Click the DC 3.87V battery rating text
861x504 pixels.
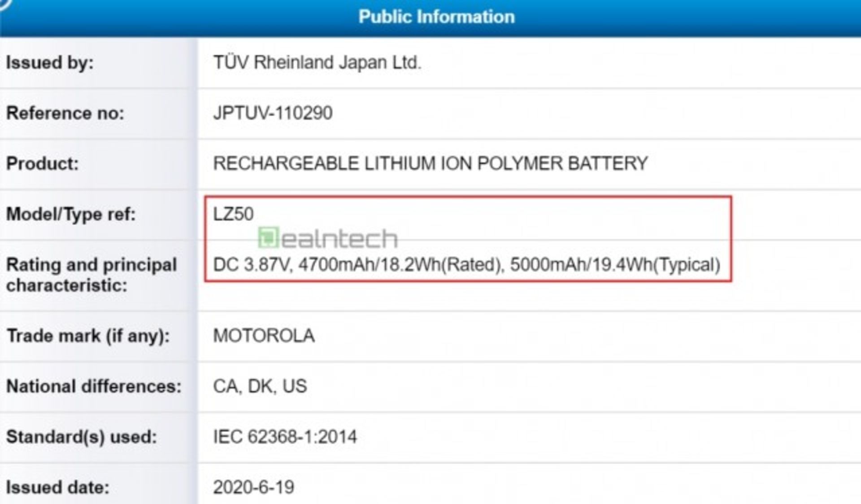[466, 265]
